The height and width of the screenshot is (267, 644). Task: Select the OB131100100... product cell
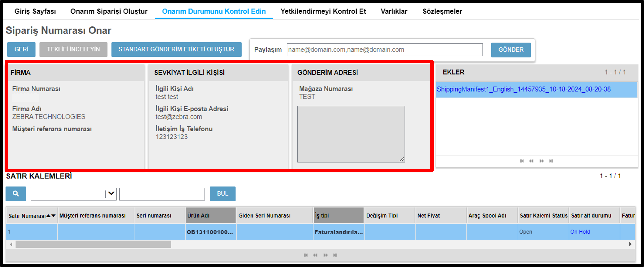point(211,232)
